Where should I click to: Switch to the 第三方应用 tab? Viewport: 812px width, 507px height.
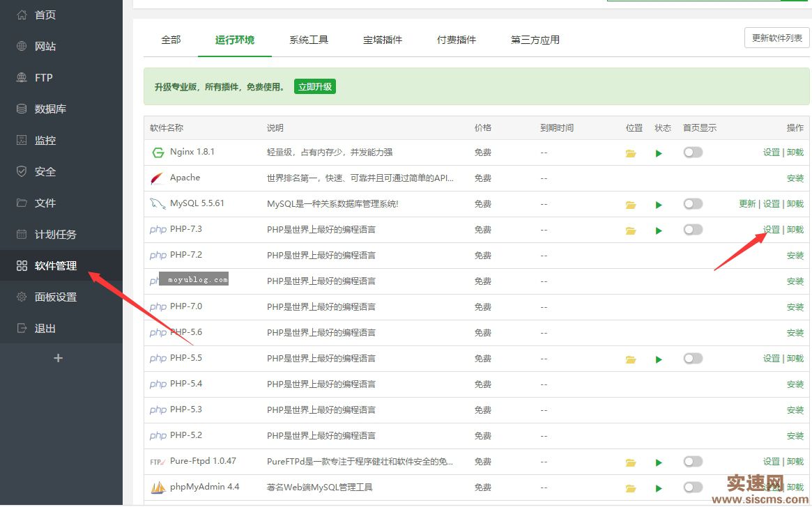535,40
